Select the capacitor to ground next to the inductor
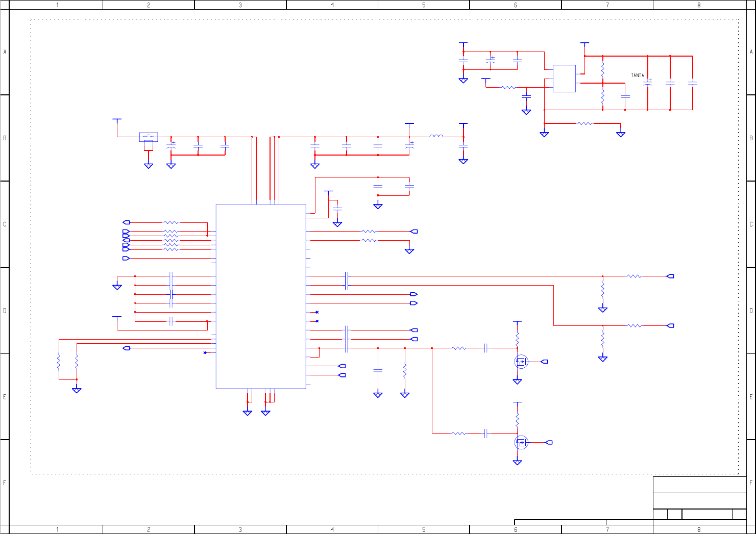Image resolution: width=756 pixels, height=534 pixels. coord(463,146)
